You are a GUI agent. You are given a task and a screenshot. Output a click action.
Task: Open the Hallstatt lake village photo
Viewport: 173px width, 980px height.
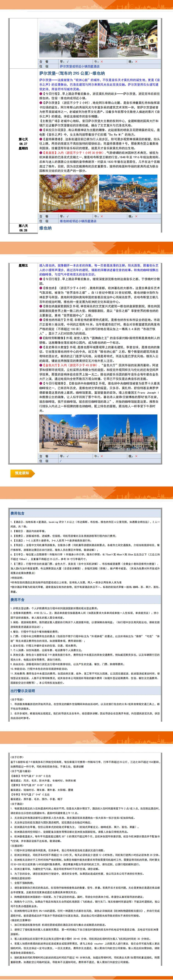(69, 39)
